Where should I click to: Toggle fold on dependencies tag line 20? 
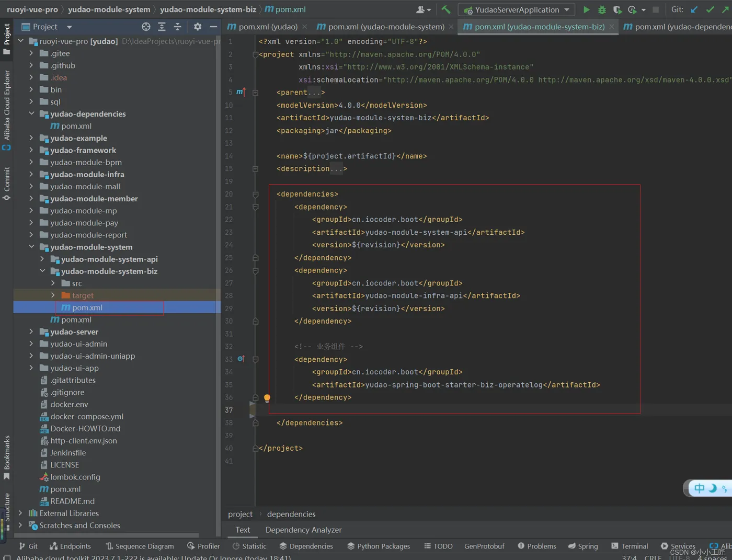tap(256, 195)
